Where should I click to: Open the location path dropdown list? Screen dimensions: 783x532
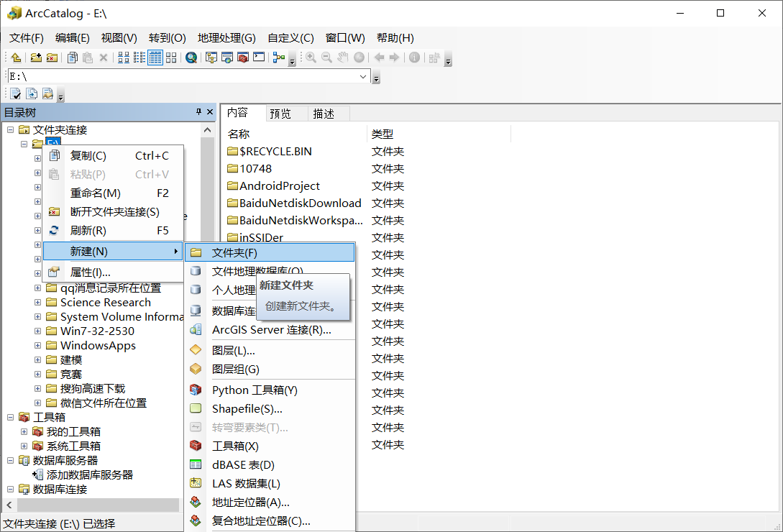pyautogui.click(x=363, y=76)
